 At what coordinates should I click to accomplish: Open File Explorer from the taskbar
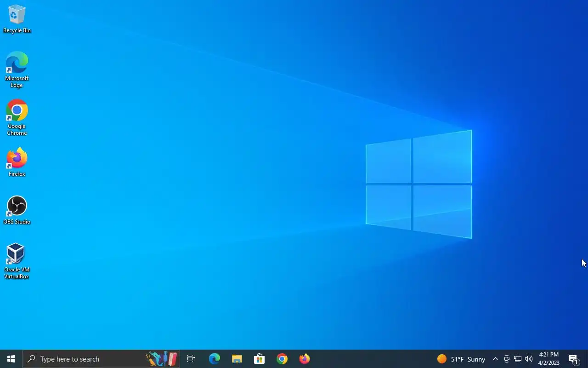(237, 359)
